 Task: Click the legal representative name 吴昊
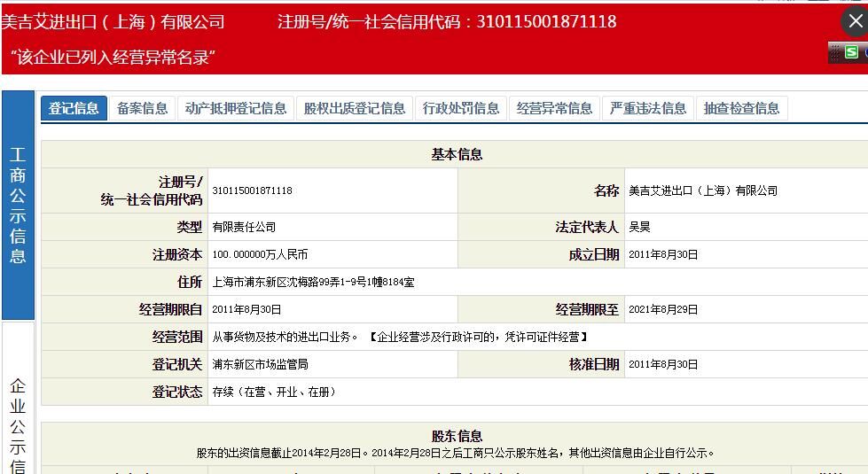click(x=639, y=227)
